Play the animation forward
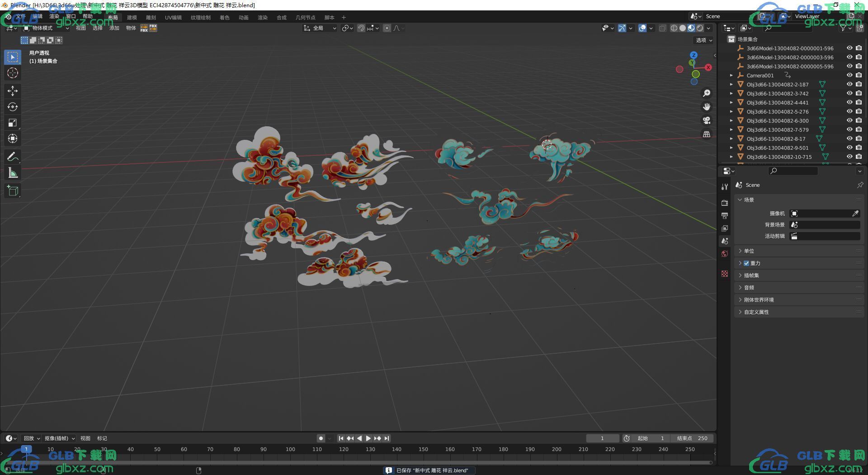Image resolution: width=868 pixels, height=475 pixels. [x=368, y=438]
